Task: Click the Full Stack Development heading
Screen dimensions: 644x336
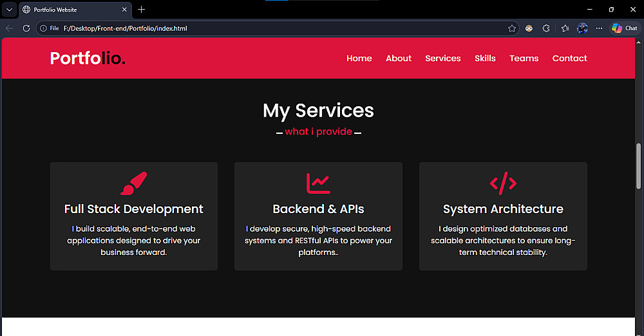Action: 133,209
